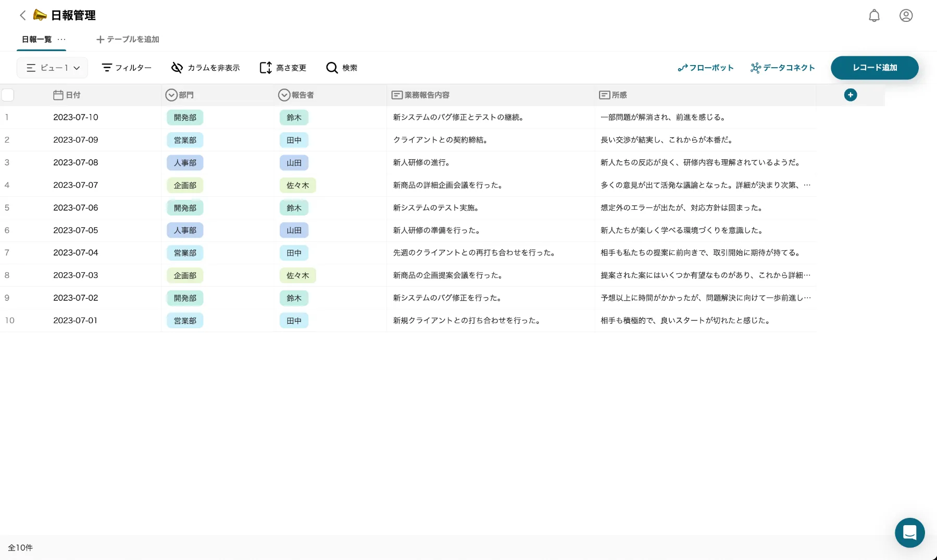The image size is (937, 560).
Task: Select record 5 dated 2023-07-06
Action: [8, 208]
